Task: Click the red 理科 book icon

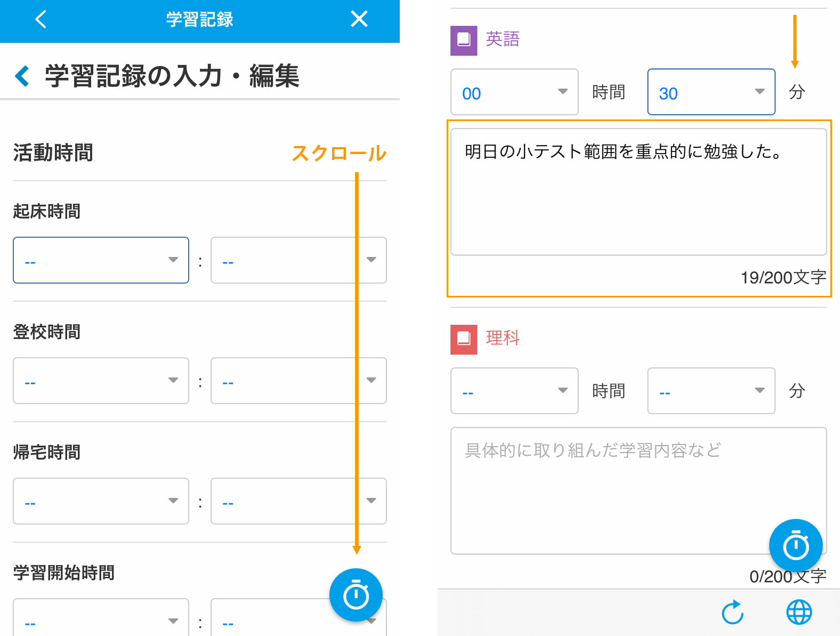Action: [x=464, y=340]
